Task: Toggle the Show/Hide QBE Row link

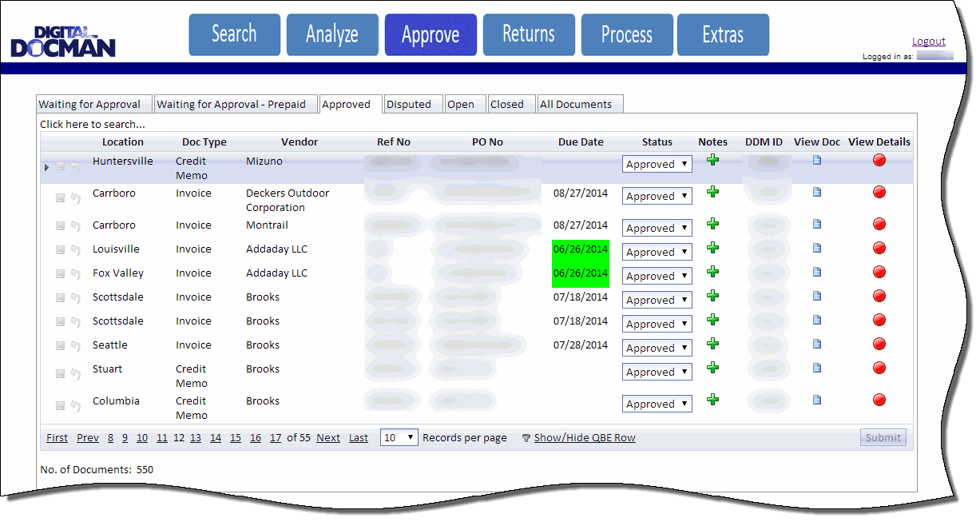Action: (x=585, y=438)
